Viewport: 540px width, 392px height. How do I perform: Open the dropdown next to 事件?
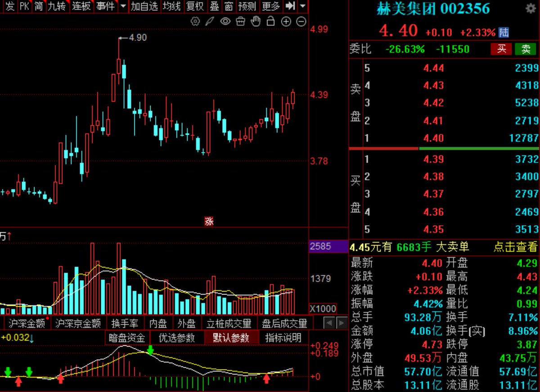click(x=123, y=6)
